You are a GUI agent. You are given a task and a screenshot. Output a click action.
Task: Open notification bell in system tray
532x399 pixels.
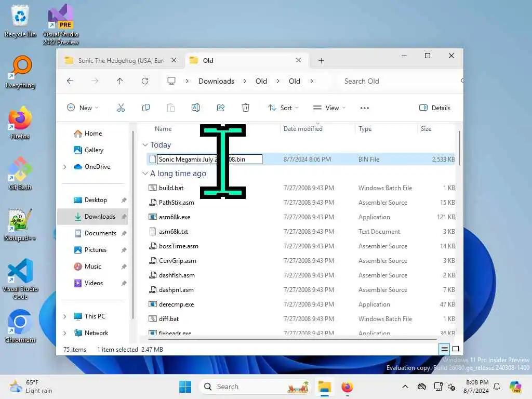497,387
